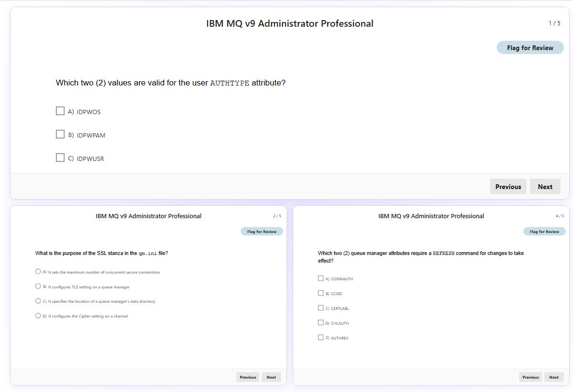Check option D CHLAUTH in question 4
Screen dimensions: 573x392
(x=321, y=323)
